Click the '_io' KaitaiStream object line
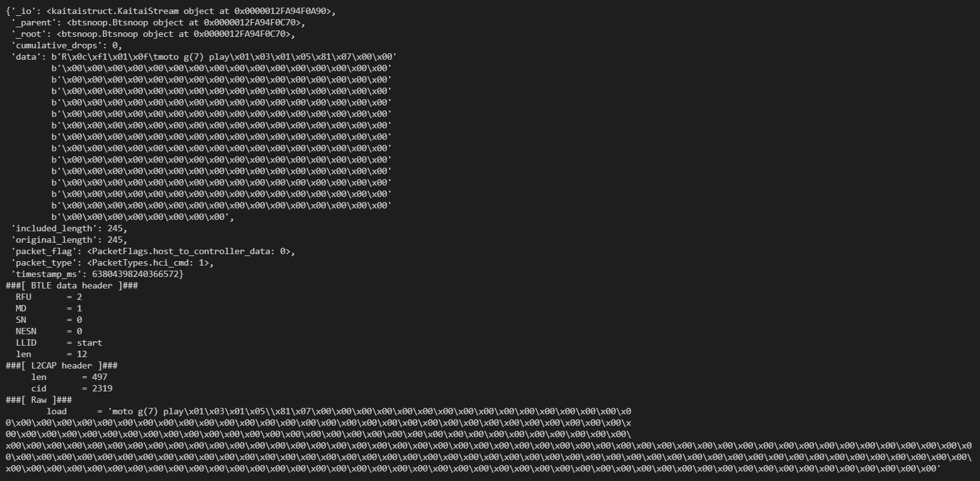Image resolution: width=980 pixels, height=481 pixels. (171, 11)
